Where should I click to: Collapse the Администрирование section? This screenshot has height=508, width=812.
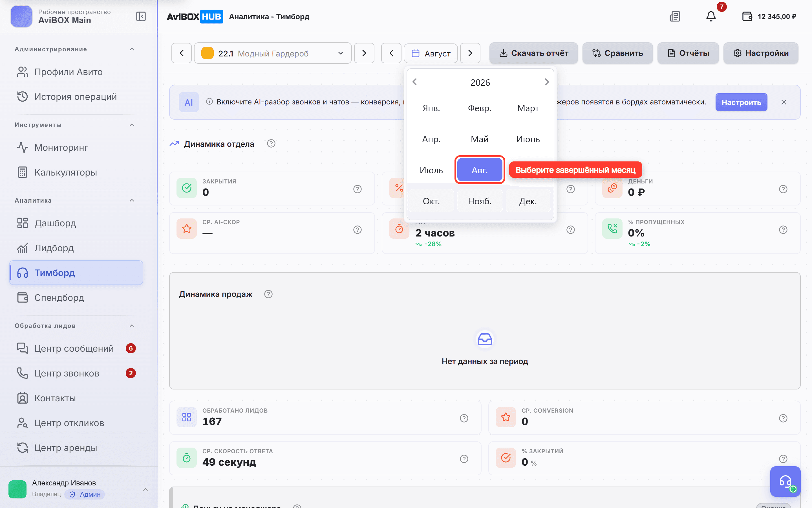click(x=132, y=49)
